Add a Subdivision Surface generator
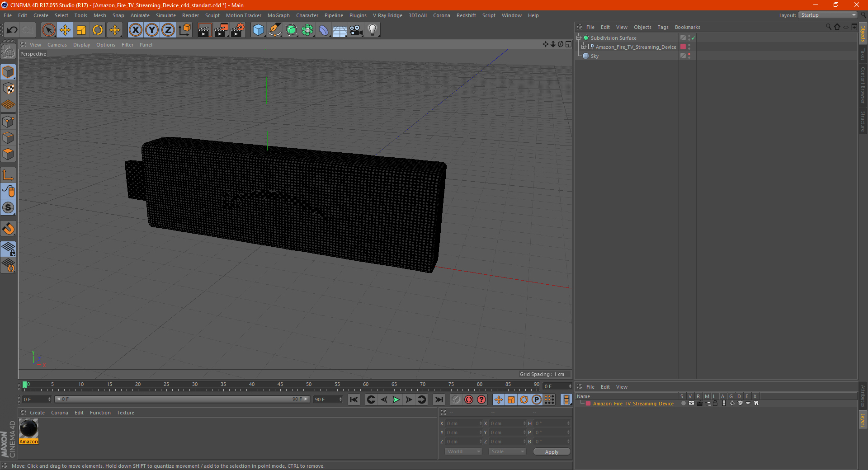 (291, 30)
